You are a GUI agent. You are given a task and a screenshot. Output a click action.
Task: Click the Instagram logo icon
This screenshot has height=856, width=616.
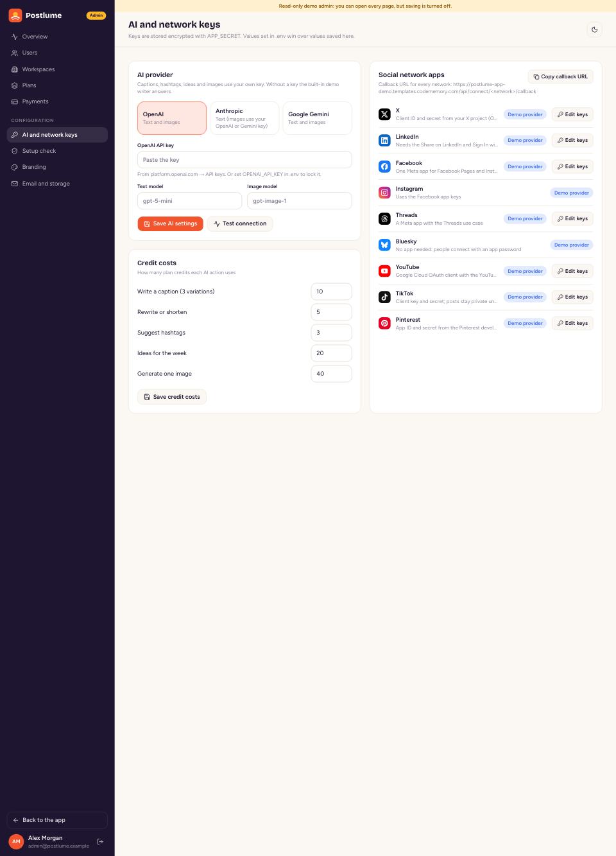click(384, 193)
